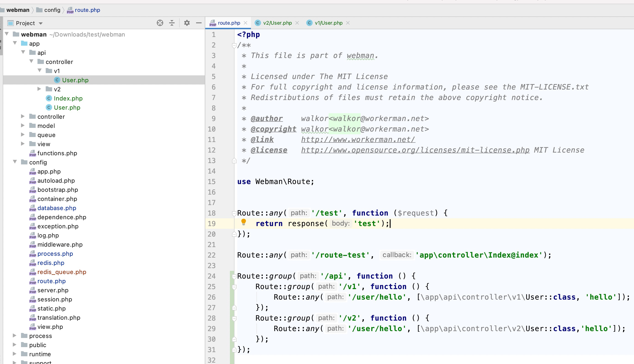Viewport: 634px width, 364px height.
Task: Click the Locate/Select Opened File target icon
Action: [160, 23]
